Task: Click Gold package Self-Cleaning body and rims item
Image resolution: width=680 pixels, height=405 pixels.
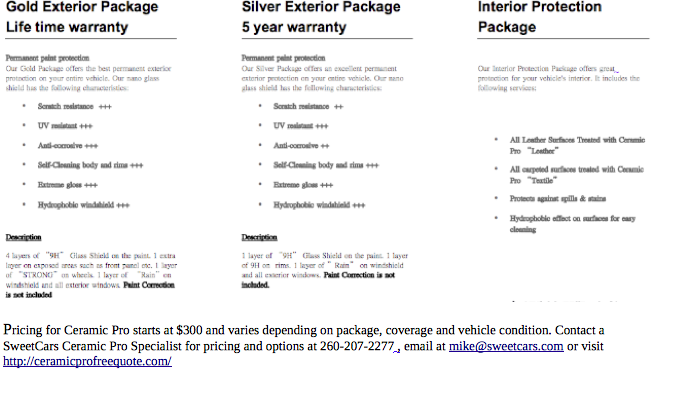Action: pos(90,165)
